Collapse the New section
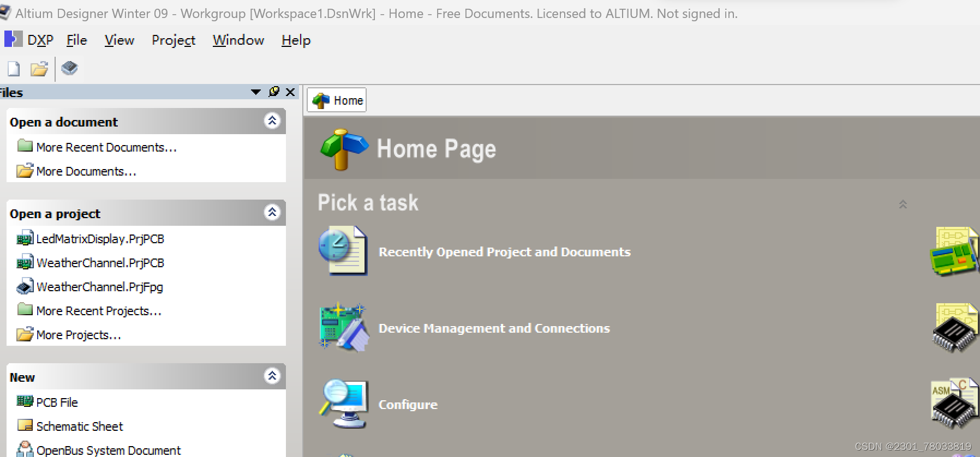 click(272, 376)
